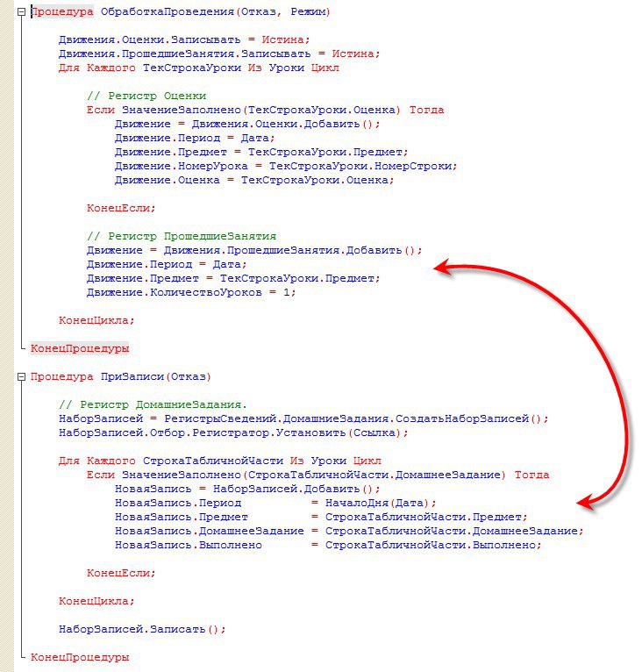642x672 pixels.
Task: Click the line Отбор.Регистратор.Установить(Ссылка)
Action: coord(233,433)
